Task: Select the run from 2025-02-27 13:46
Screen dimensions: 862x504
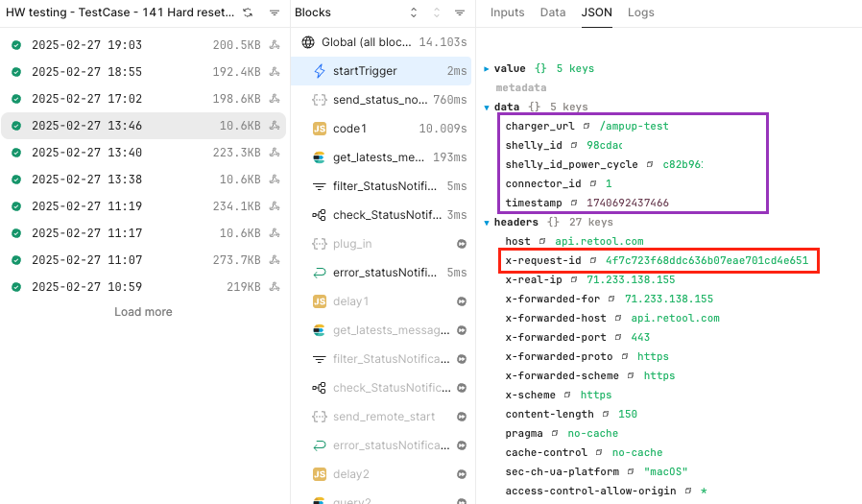Action: point(143,126)
